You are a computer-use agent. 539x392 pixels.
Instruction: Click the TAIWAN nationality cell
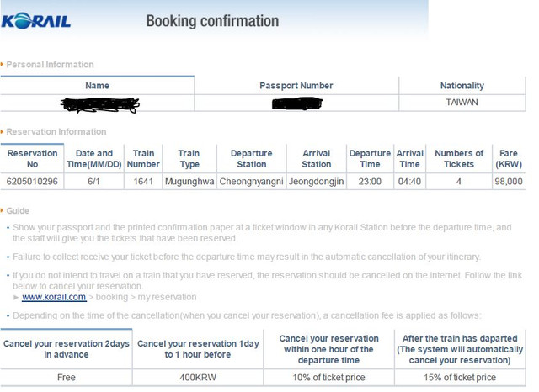click(x=462, y=103)
